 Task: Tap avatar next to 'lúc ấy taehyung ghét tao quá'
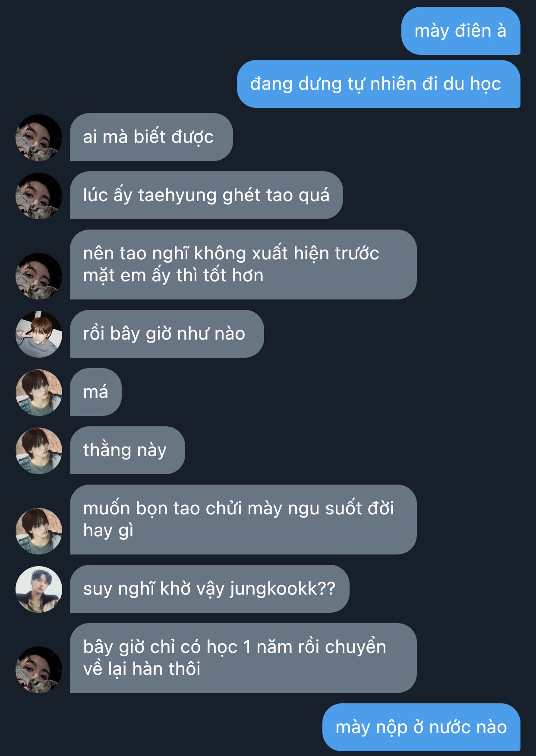click(39, 196)
